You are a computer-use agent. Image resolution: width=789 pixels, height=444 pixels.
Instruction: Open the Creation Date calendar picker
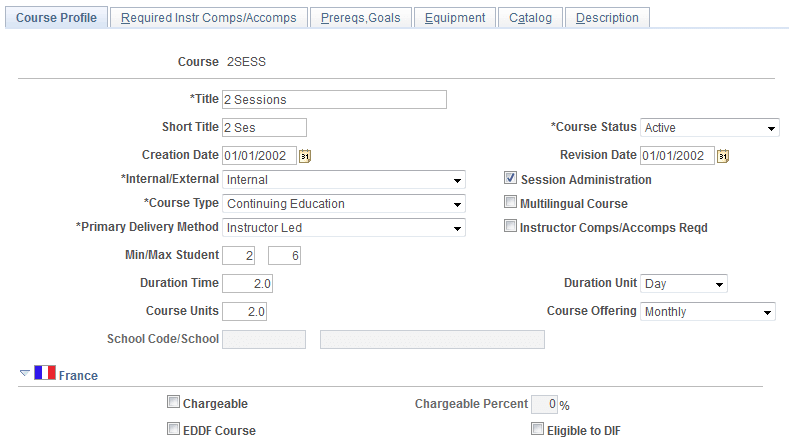point(305,156)
